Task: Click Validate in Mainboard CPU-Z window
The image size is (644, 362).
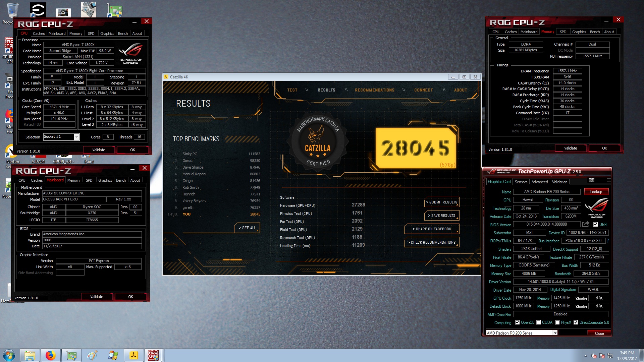Action: click(x=97, y=297)
